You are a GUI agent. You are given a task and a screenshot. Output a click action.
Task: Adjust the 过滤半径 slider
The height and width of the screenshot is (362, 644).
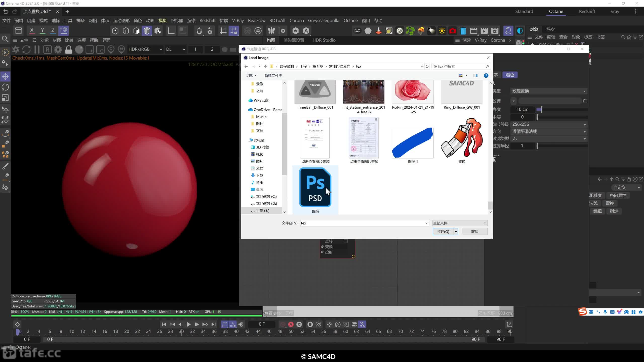point(562,146)
